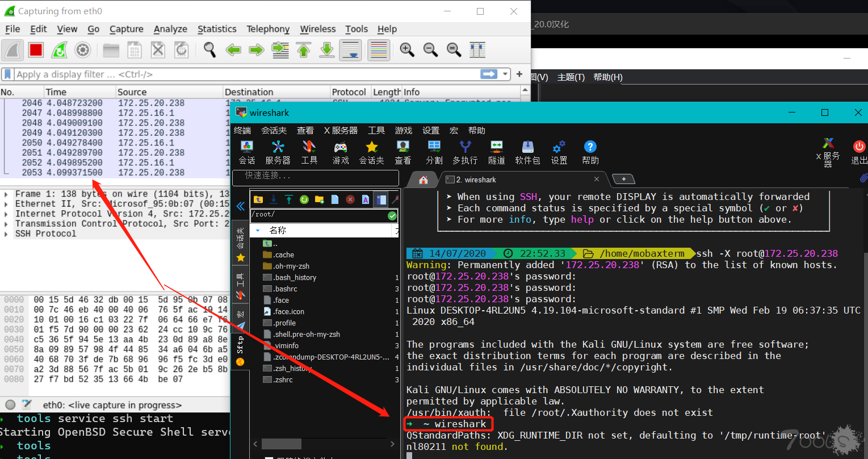Expand Internet Protocol Version 4 row
The width and height of the screenshot is (868, 459).
click(6, 214)
